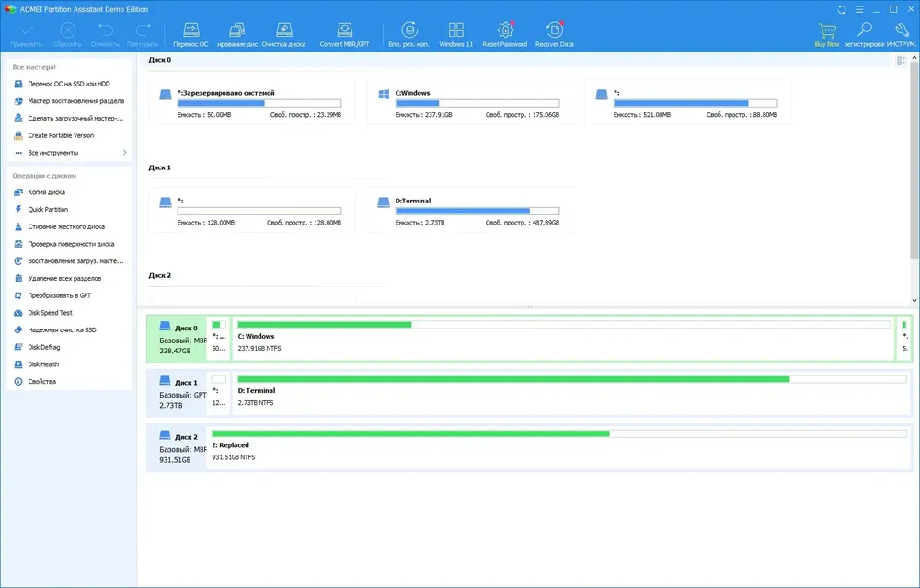Switch partition view layout icon

pos(902,61)
